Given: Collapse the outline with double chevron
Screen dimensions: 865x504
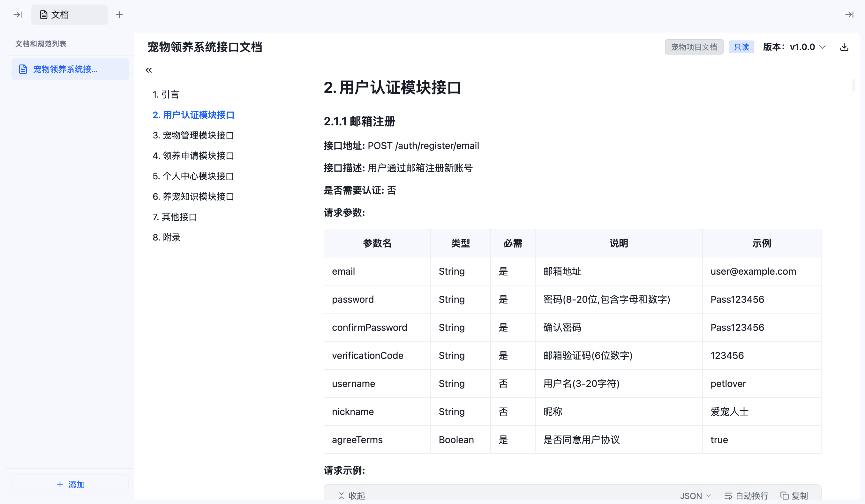Looking at the screenshot, I should click(149, 70).
